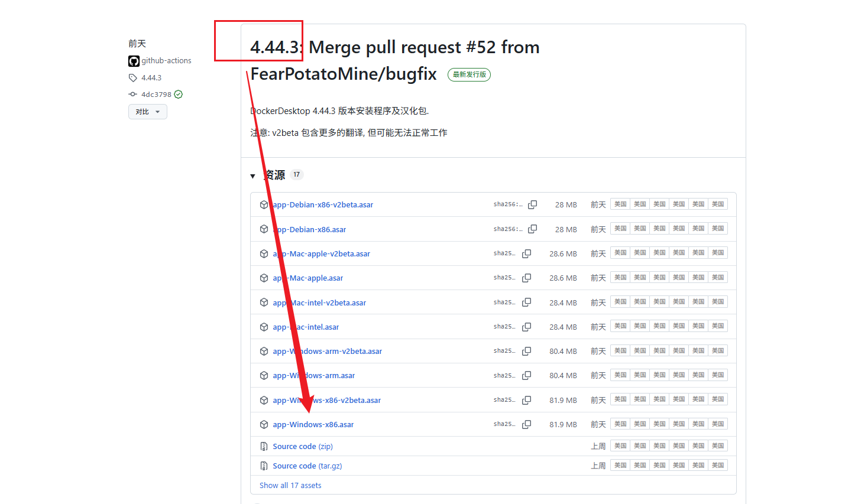
Task: Click package icon beside app-Windows-x86-v2beta.asar
Action: pyautogui.click(x=264, y=400)
